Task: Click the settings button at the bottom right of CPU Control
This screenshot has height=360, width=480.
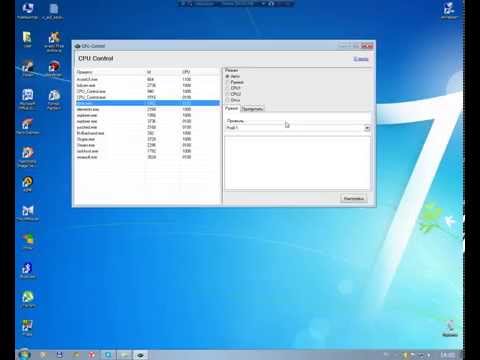Action: [354, 198]
